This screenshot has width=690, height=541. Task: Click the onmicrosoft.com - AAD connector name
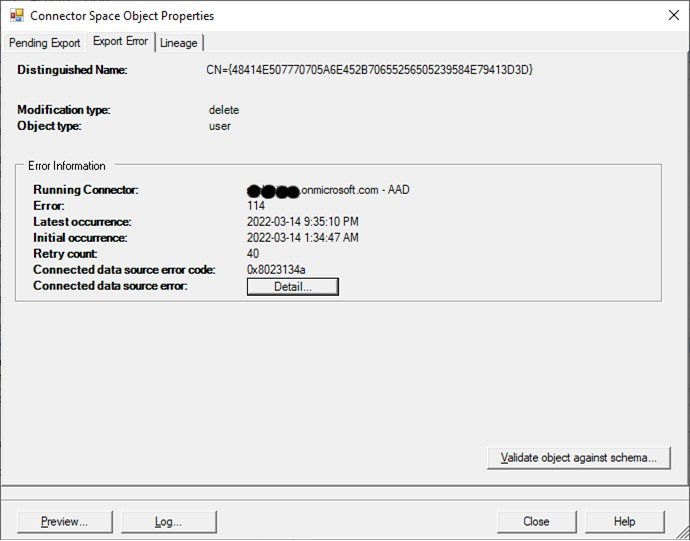328,190
